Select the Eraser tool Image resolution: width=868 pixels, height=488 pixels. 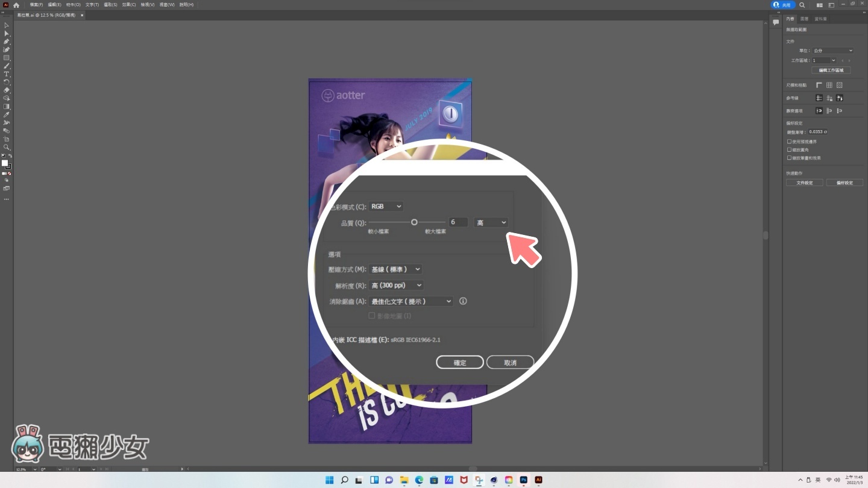click(7, 90)
